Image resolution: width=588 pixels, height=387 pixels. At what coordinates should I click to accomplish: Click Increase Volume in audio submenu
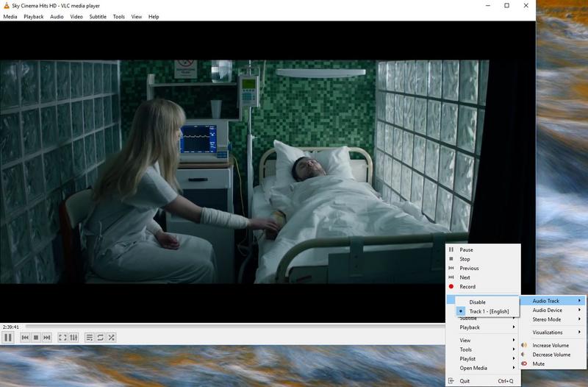(553, 345)
